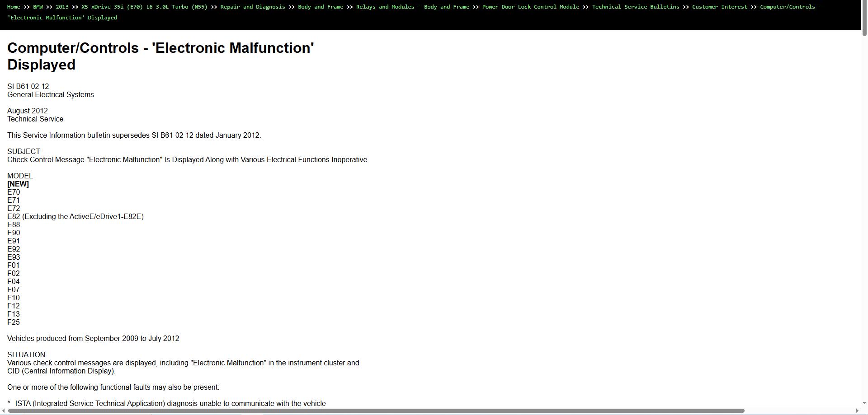Viewport: 868px width, 415px height.
Task: Click the scroll down arrow
Action: tap(864, 403)
